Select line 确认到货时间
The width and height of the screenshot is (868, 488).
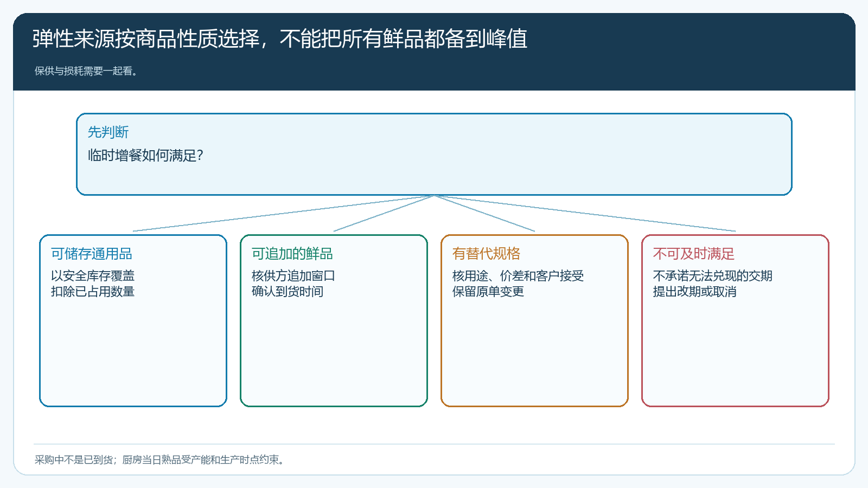(288, 291)
